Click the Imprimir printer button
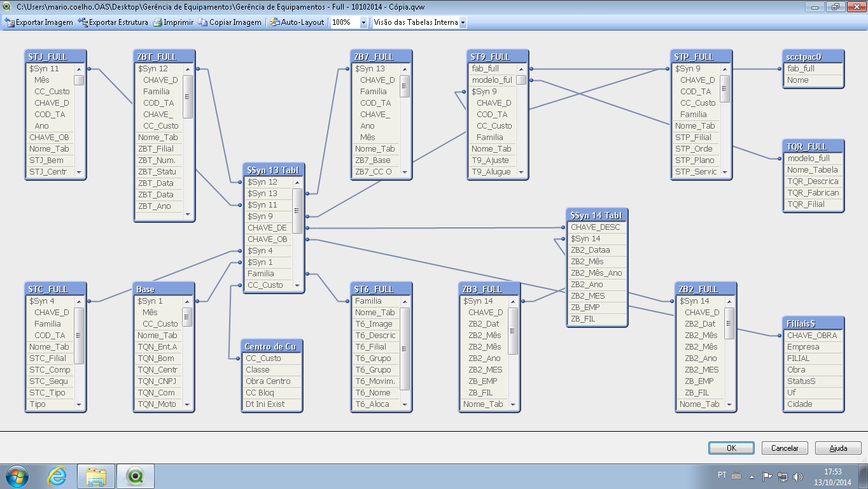The height and width of the screenshot is (489, 868). click(x=173, y=22)
